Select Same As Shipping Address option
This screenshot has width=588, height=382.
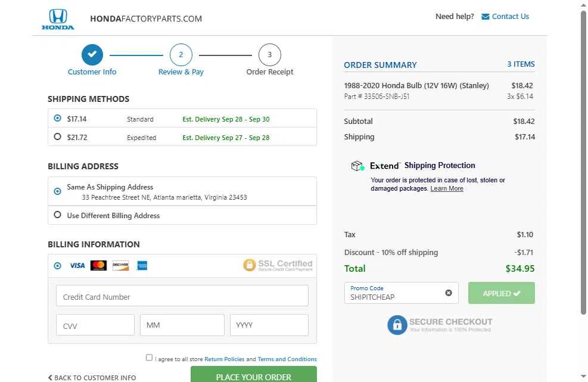click(x=57, y=191)
